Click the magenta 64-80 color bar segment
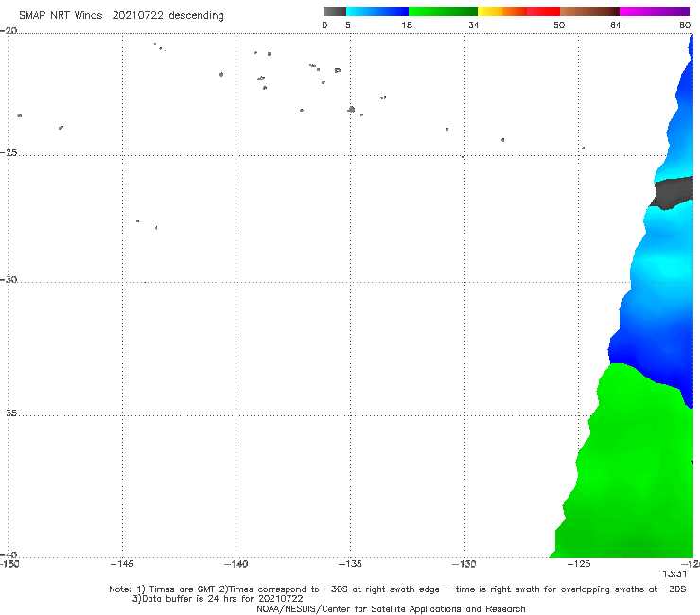 (655, 11)
